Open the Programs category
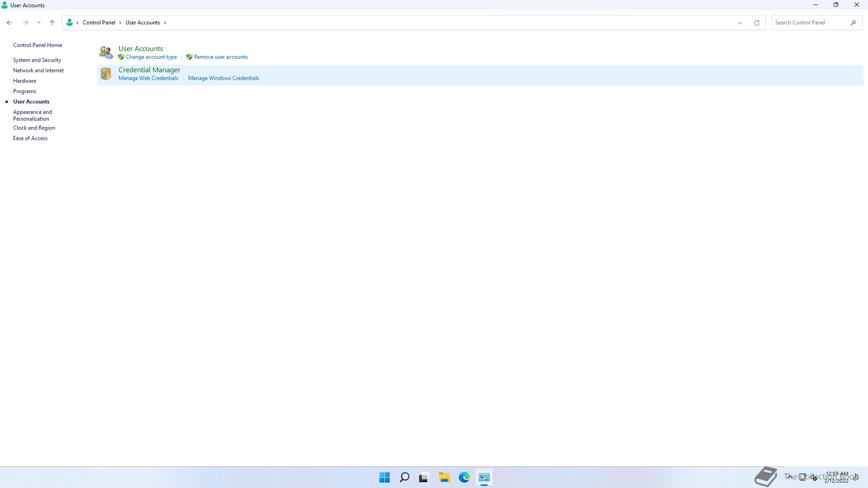The height and width of the screenshot is (488, 868). point(25,91)
